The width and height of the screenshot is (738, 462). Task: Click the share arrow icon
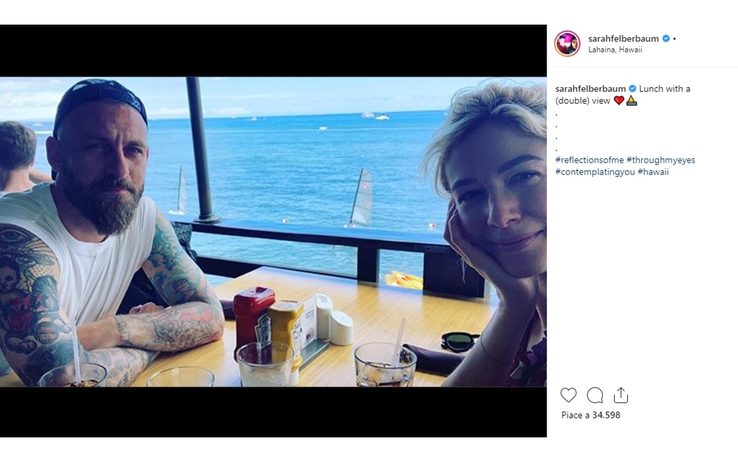coord(621,395)
